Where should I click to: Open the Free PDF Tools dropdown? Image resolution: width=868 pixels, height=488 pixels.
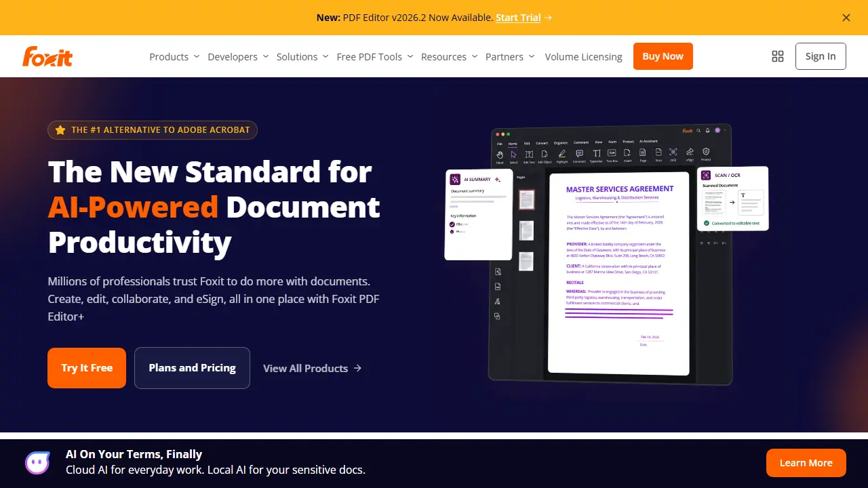(375, 56)
